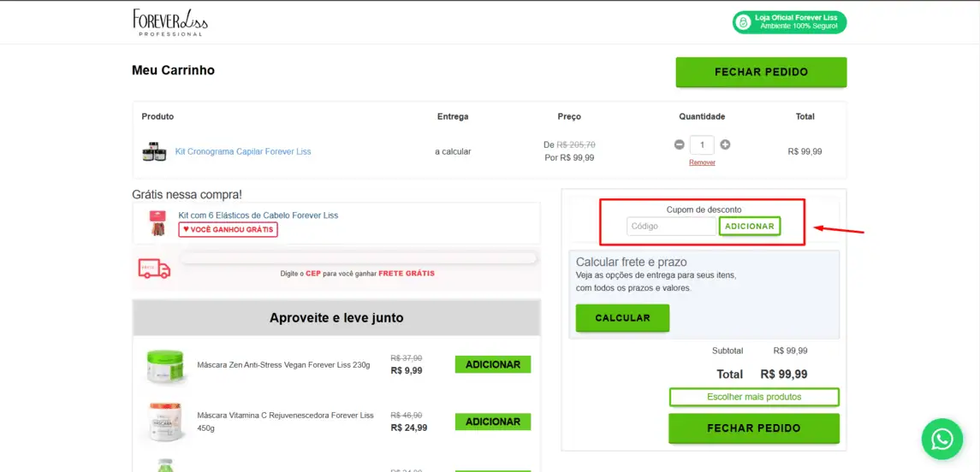
Task: Add Máscara Vitamina C Rejuvenescedora to cart
Action: point(492,422)
